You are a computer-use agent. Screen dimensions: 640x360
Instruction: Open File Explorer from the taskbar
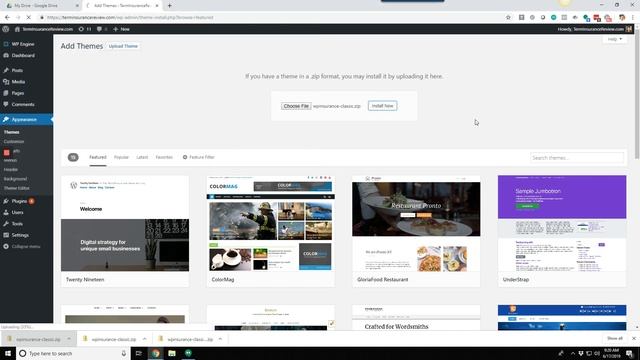click(x=172, y=353)
